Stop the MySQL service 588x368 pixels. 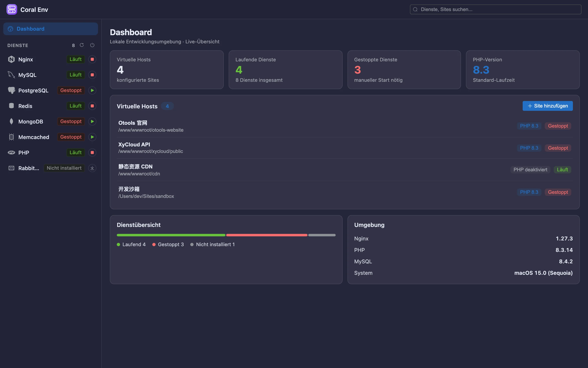[x=92, y=75]
